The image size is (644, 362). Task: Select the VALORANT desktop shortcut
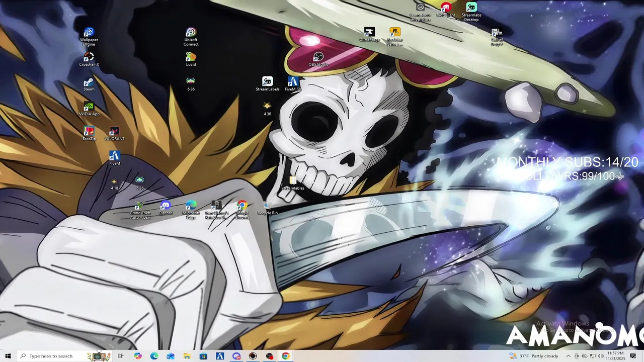pyautogui.click(x=114, y=133)
